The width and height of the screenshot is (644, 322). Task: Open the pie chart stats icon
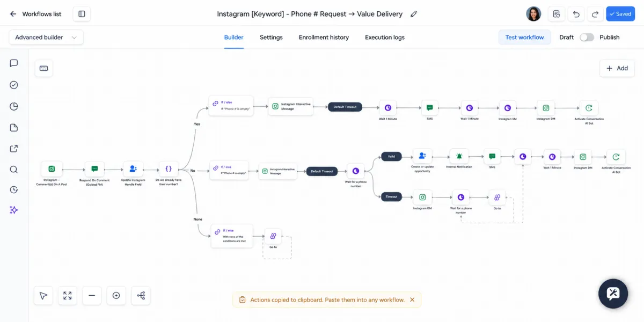[x=14, y=106]
